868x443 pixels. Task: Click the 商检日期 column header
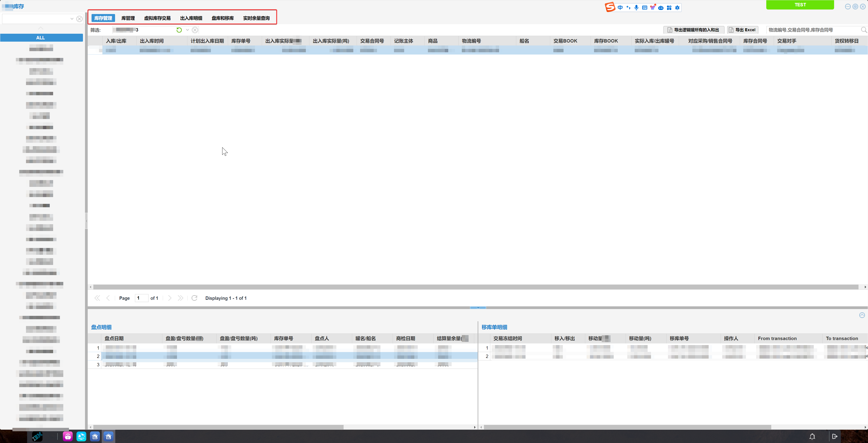coord(413,338)
